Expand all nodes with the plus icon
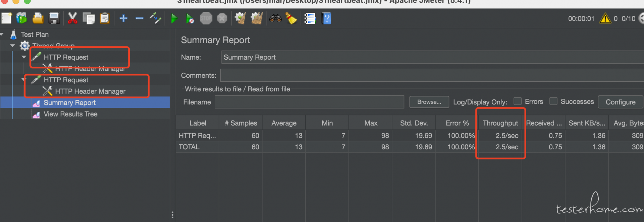Screen dimensions: 644x222 123,18
